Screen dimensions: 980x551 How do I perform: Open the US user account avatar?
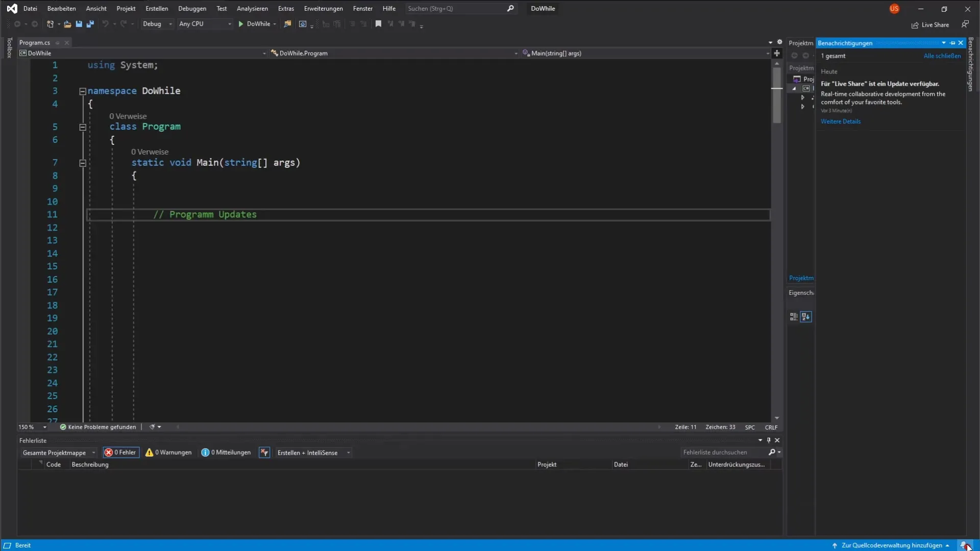[x=894, y=9]
